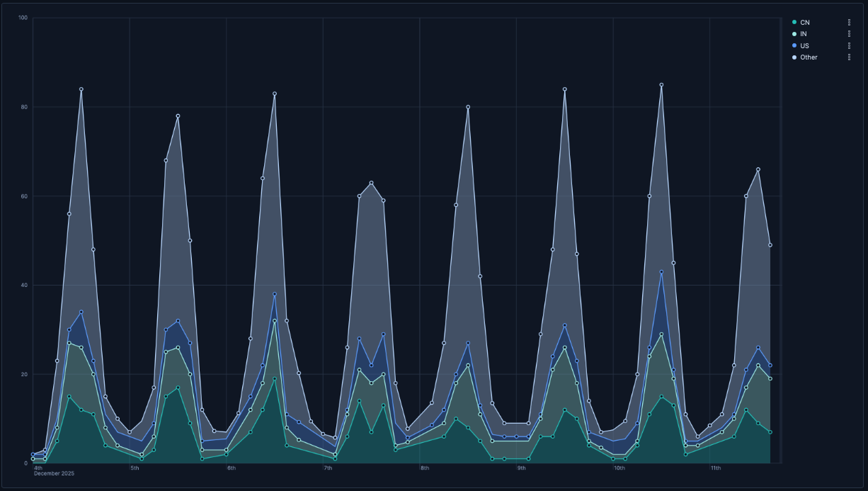Screen dimensions: 868x491
Task: Click the pale Other color dot
Action: click(x=794, y=57)
